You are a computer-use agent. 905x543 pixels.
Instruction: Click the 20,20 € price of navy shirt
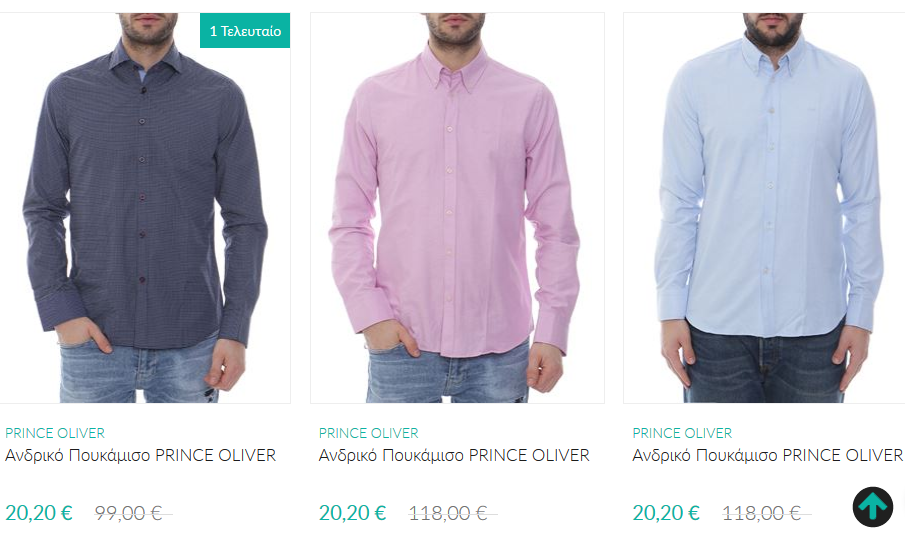pyautogui.click(x=39, y=512)
